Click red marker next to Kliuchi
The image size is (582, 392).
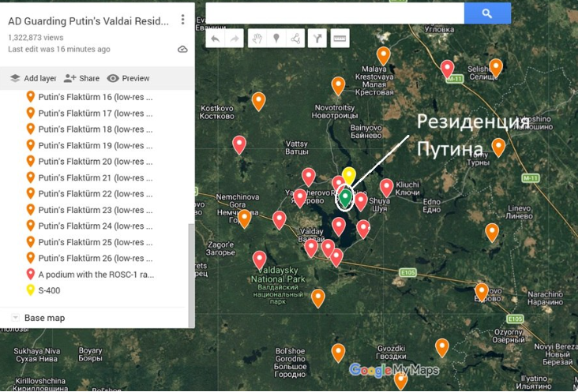coord(386,187)
